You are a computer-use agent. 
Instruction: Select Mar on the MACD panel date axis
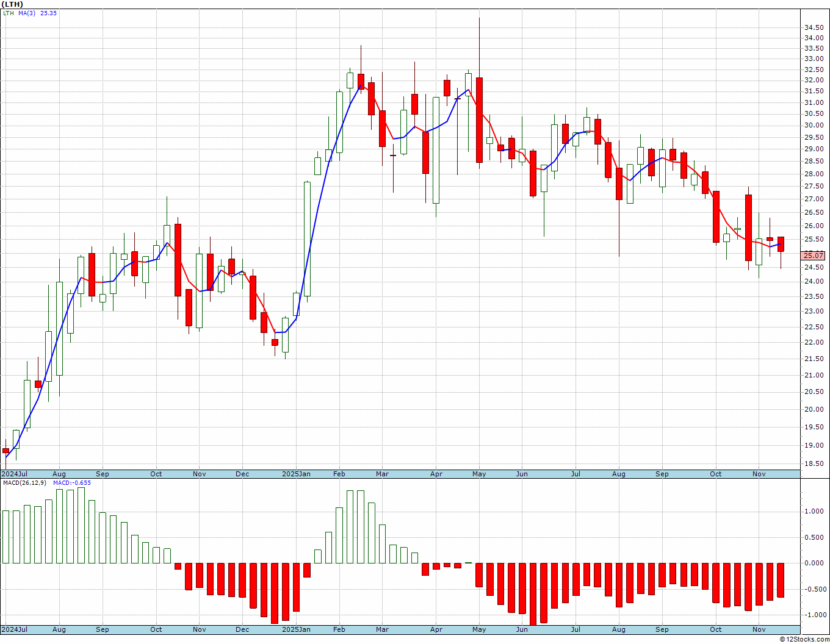(383, 629)
